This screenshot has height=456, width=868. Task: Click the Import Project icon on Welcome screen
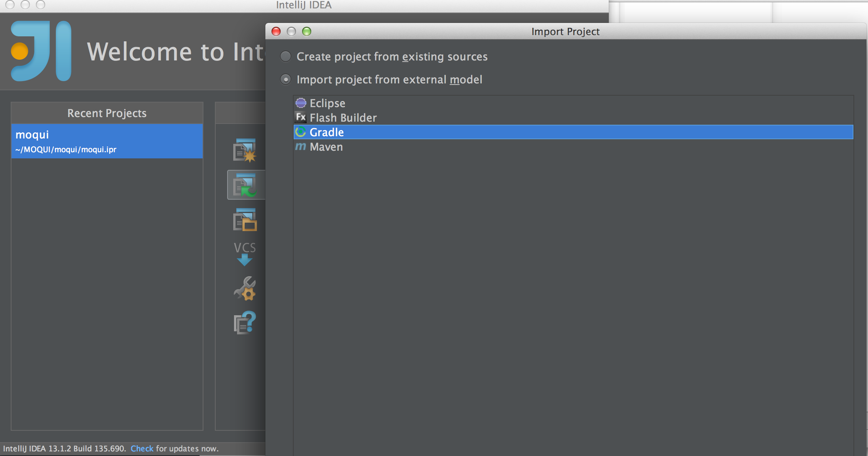245,185
